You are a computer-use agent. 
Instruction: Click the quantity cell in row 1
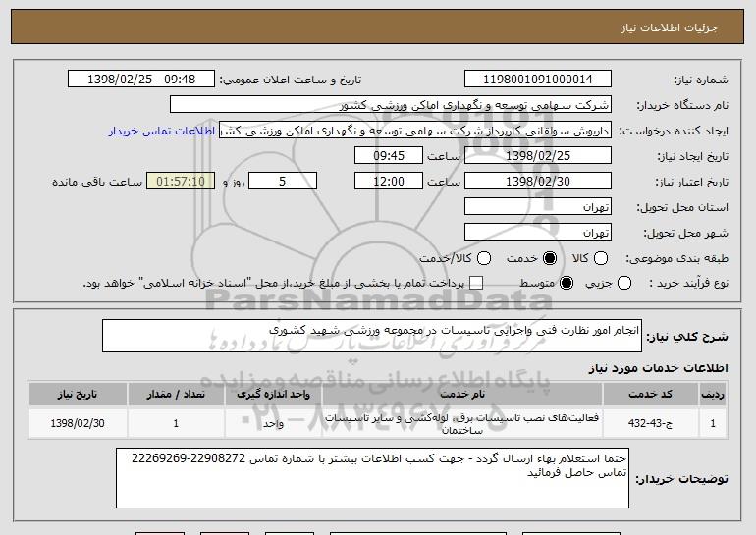click(x=176, y=423)
